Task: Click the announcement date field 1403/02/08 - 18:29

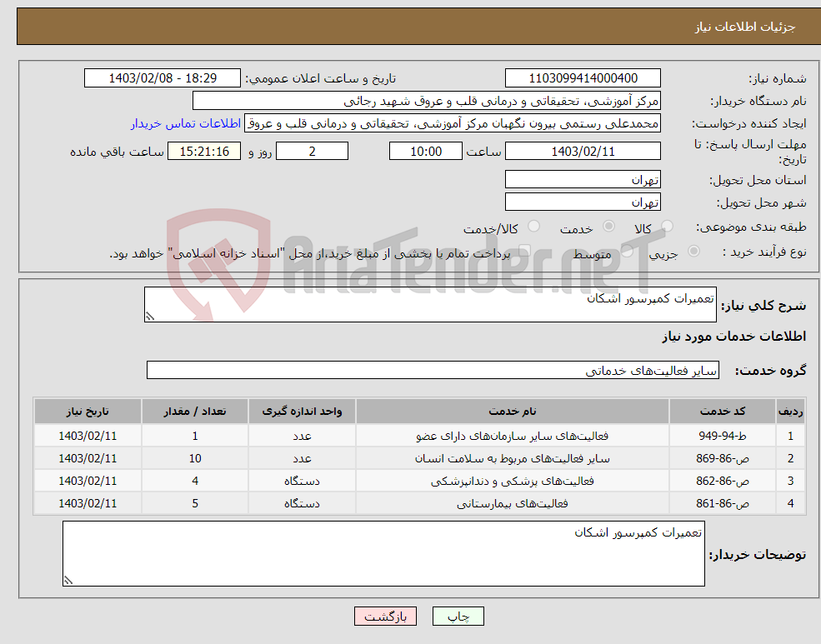Action: click(163, 78)
